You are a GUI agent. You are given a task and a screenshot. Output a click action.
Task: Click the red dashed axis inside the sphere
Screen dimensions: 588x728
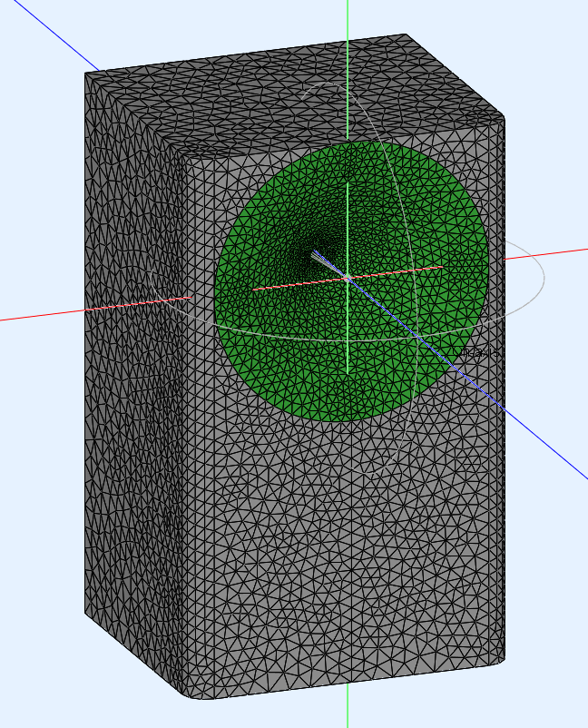click(x=290, y=284)
